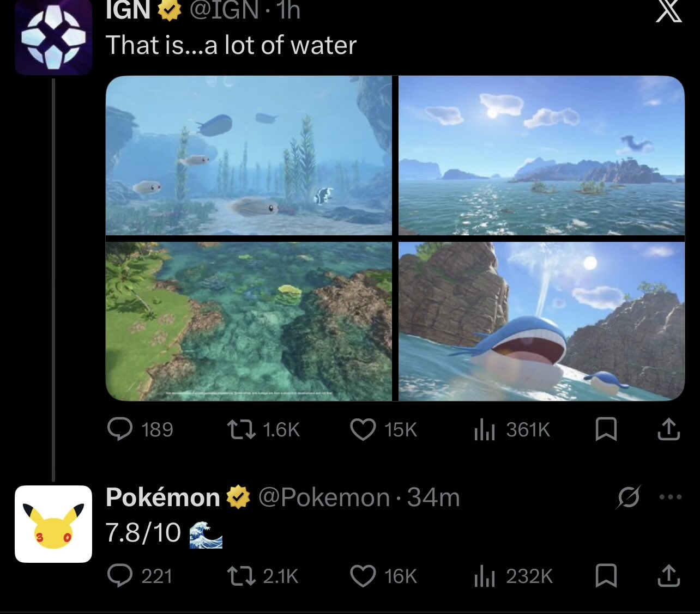View analytics for Pokémon tweet
Image resolution: width=700 pixels, height=614 pixels.
484,576
